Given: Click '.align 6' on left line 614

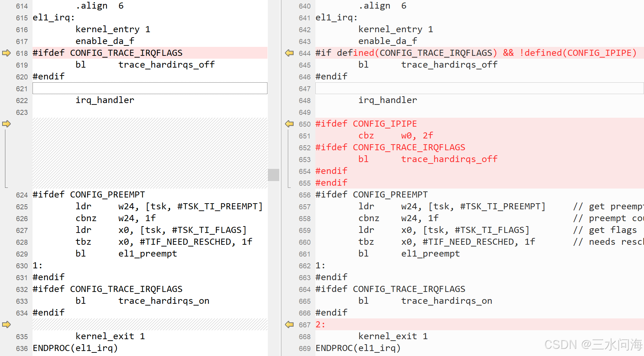Looking at the screenshot, I should click(100, 6).
